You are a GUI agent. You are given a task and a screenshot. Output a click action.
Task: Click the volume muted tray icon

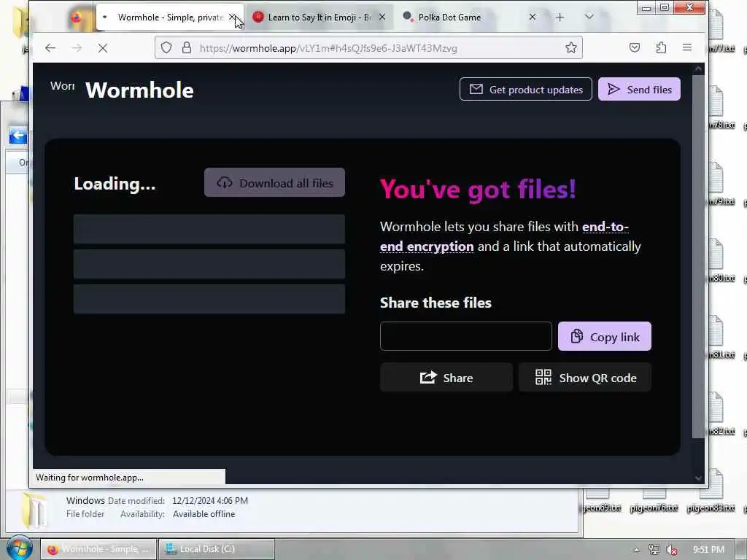(x=672, y=550)
